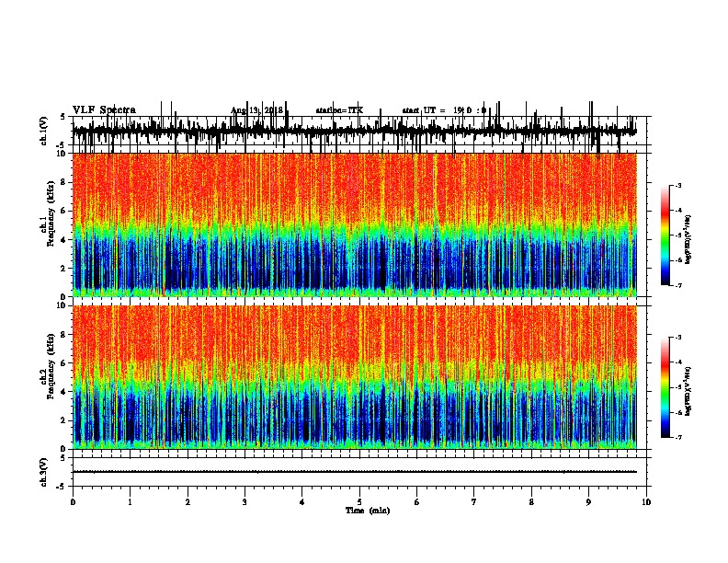Click the ch.1 frequency axis "6" tick label
Screen dimensions: 728x563
tap(64, 212)
